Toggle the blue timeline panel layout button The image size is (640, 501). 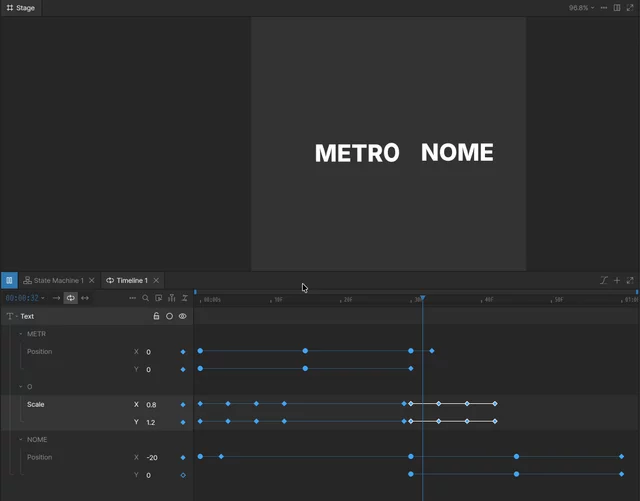[9, 281]
